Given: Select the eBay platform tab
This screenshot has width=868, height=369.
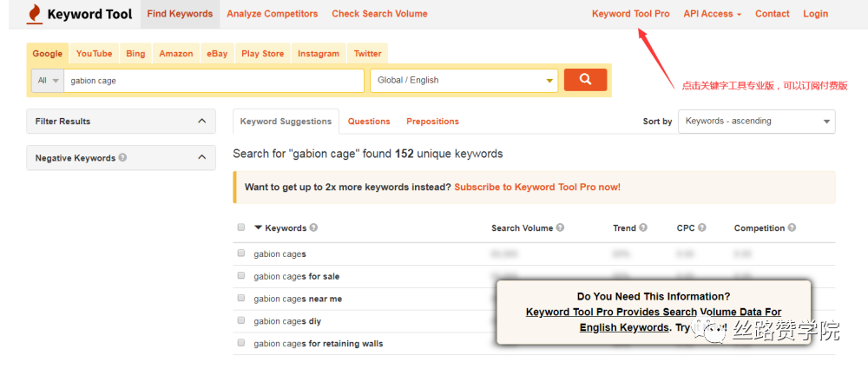Looking at the screenshot, I should [x=217, y=54].
